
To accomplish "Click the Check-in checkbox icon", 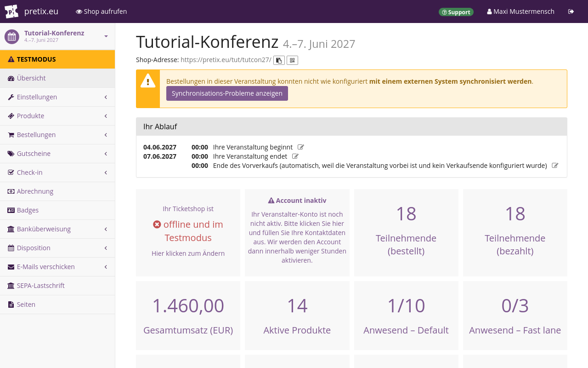I will (x=11, y=172).
